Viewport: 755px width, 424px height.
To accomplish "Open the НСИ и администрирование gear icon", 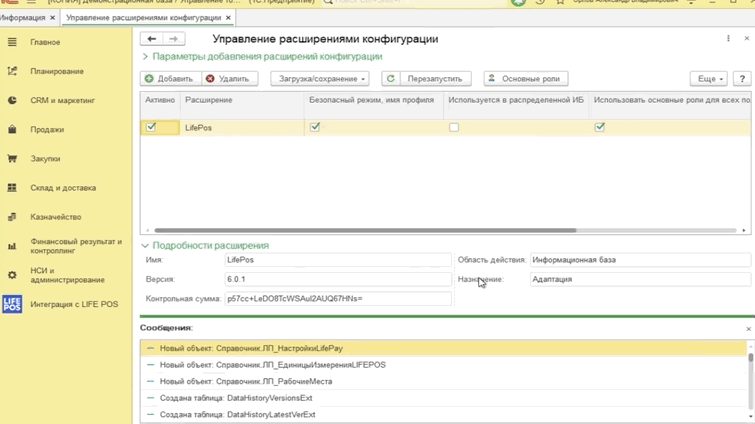I will tap(12, 275).
